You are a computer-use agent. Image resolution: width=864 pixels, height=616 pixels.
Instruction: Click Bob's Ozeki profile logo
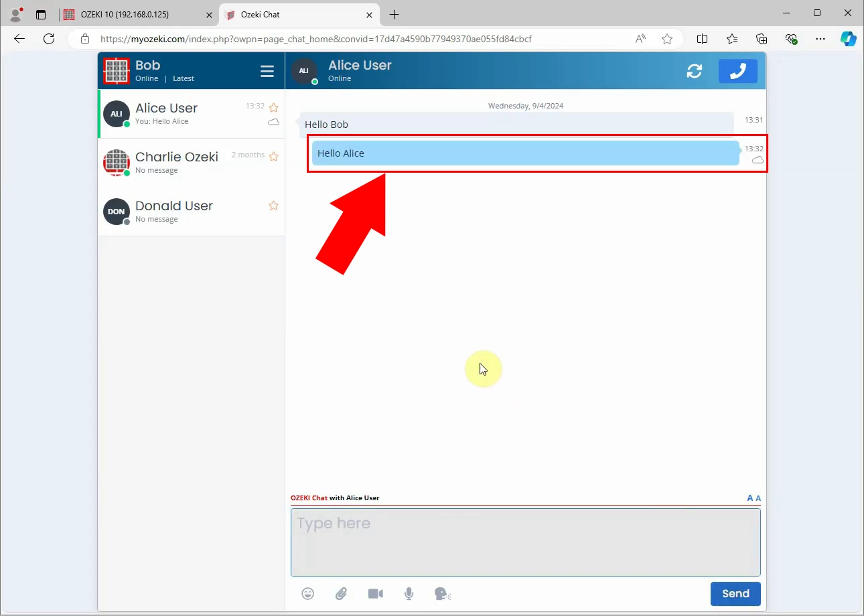coord(117,71)
